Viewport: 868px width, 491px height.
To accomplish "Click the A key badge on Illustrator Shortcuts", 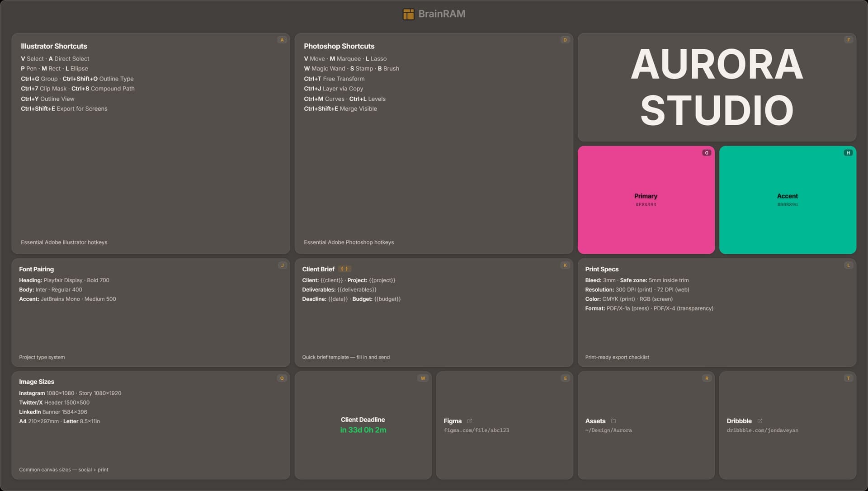I will (282, 40).
